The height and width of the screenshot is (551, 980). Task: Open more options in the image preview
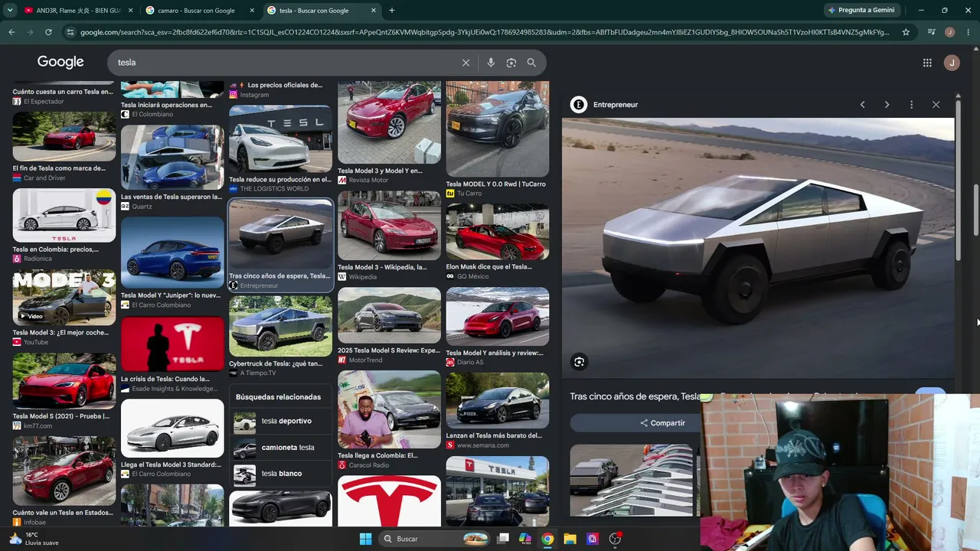(x=911, y=105)
